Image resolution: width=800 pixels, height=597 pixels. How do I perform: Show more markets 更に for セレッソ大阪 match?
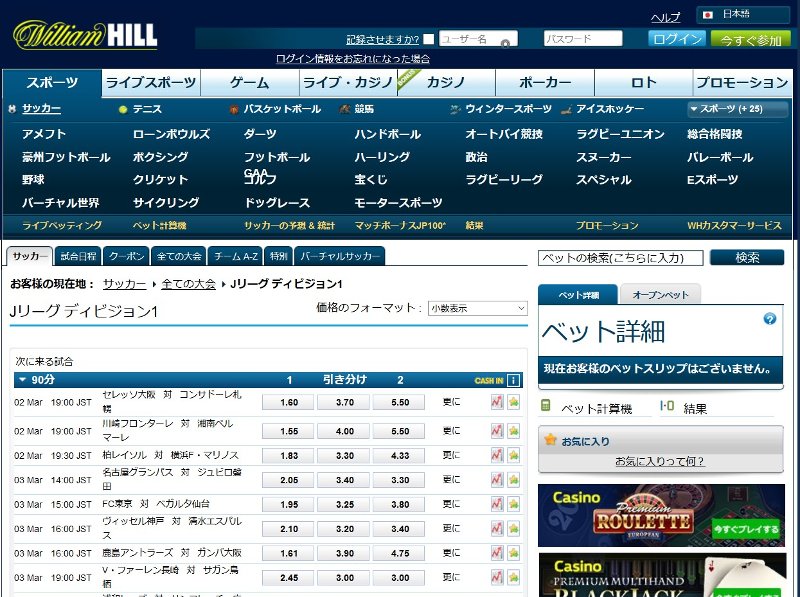pos(451,402)
